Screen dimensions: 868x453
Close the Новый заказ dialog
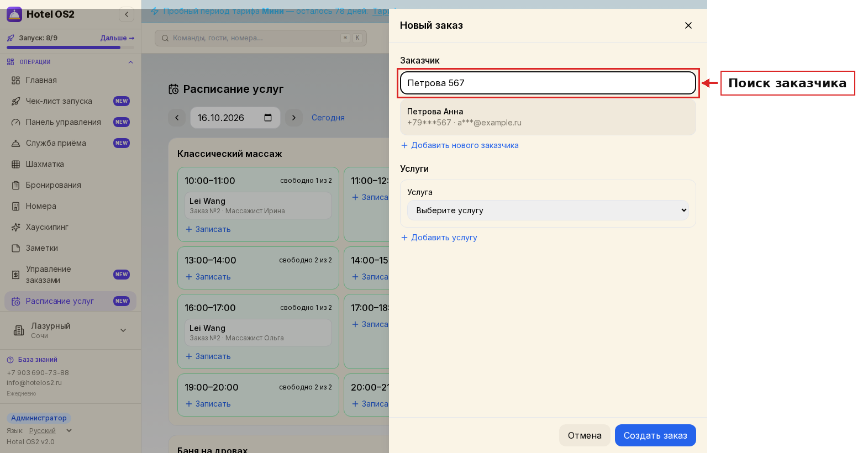[688, 25]
